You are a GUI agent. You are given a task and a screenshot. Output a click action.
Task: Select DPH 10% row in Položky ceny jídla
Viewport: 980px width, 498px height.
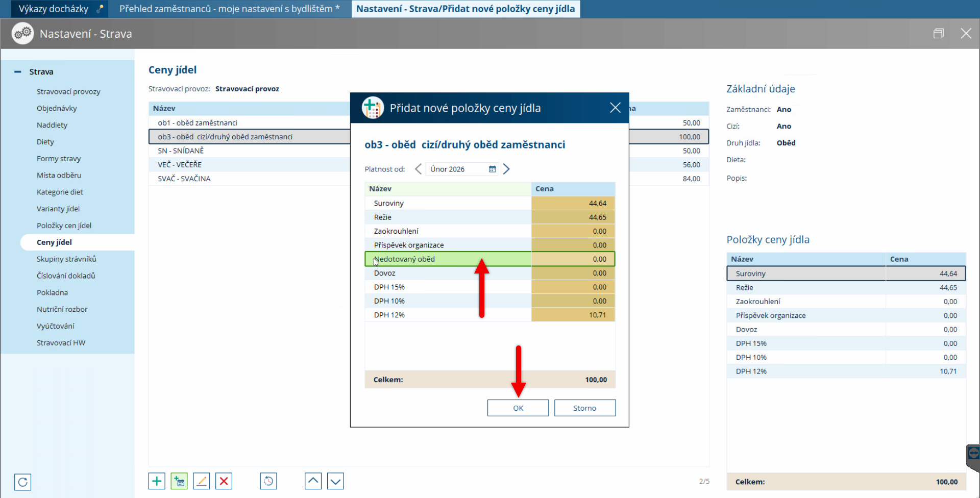[x=846, y=358]
